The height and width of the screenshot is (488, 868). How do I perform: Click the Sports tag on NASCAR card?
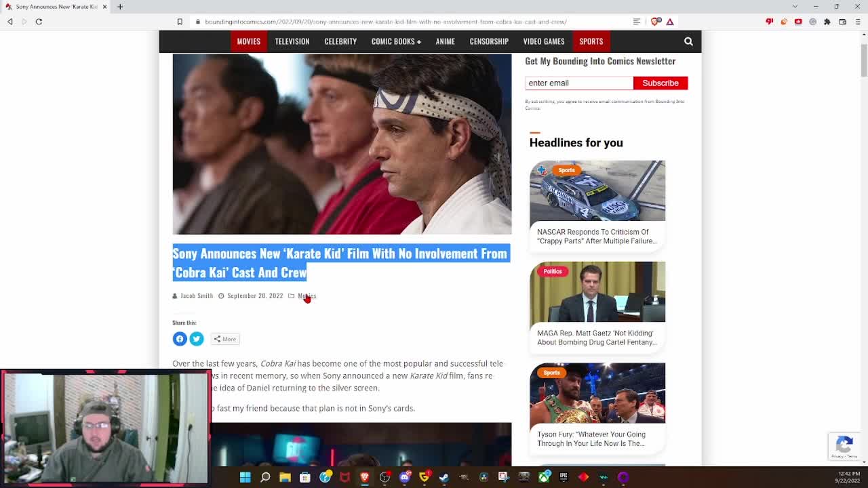[x=566, y=170]
